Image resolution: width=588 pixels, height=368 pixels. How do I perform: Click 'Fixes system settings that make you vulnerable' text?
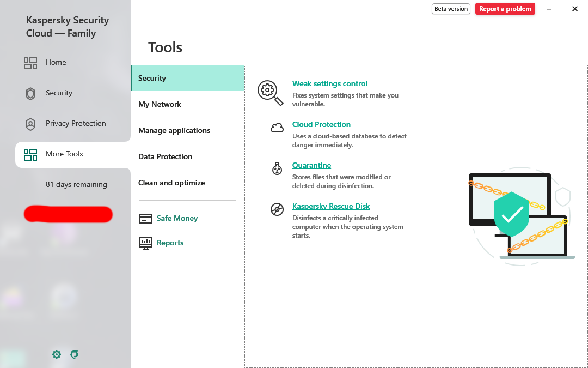(345, 100)
